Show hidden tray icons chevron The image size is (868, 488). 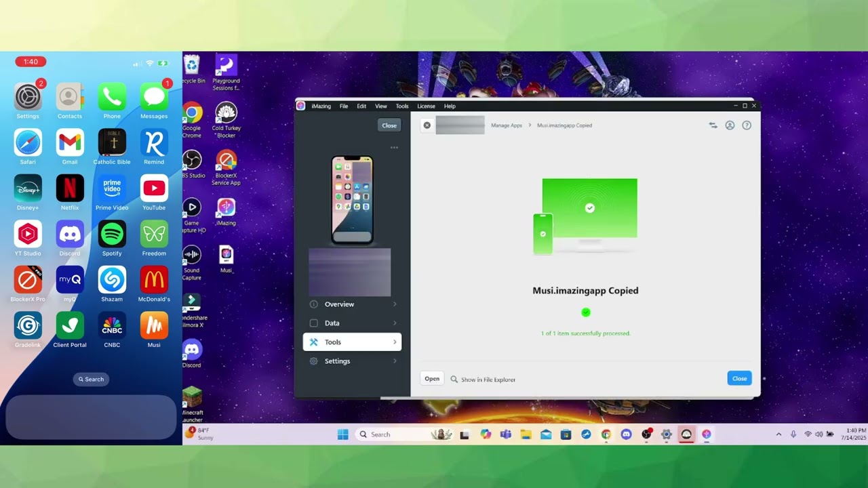click(778, 434)
